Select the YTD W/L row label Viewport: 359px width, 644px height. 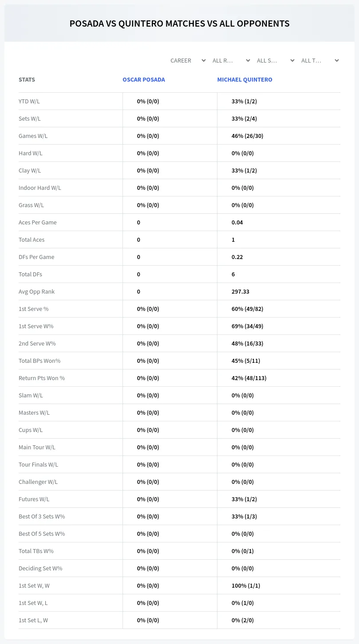point(29,101)
